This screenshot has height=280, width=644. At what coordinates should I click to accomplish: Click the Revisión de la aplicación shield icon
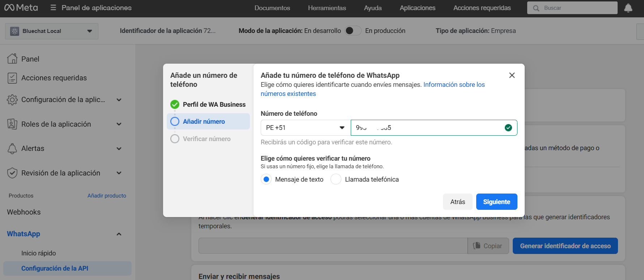click(12, 173)
